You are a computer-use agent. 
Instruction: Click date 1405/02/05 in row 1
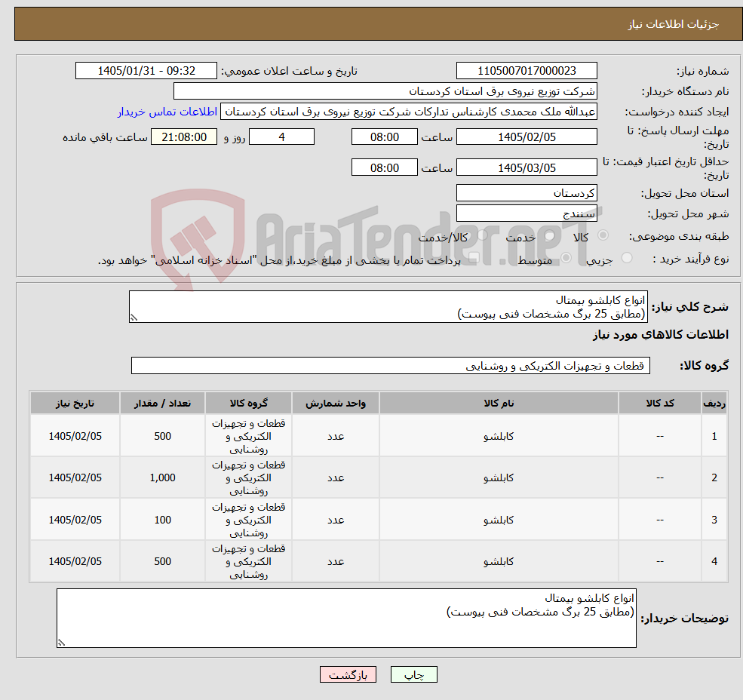click(75, 436)
